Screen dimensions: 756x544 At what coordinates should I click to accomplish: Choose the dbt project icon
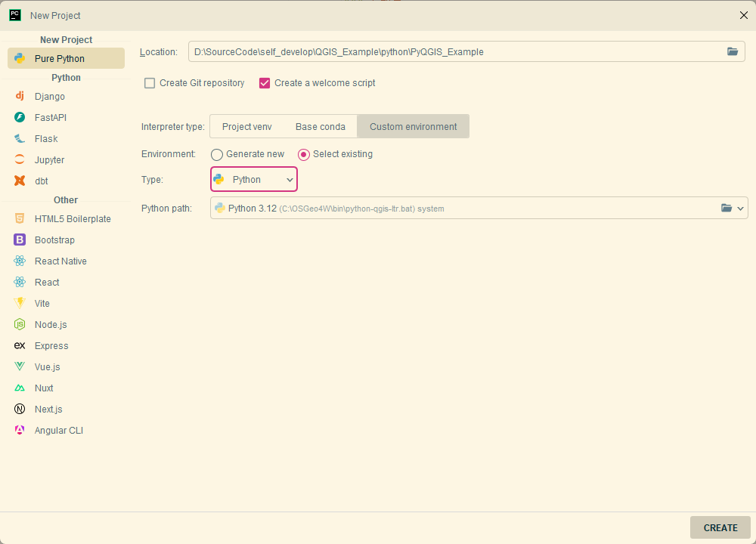pos(20,181)
